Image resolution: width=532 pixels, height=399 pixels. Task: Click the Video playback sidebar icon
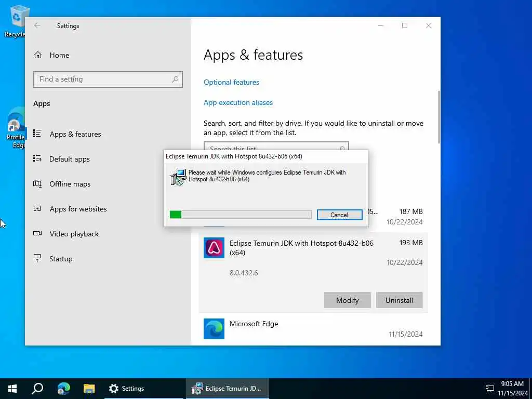pyautogui.click(x=37, y=233)
